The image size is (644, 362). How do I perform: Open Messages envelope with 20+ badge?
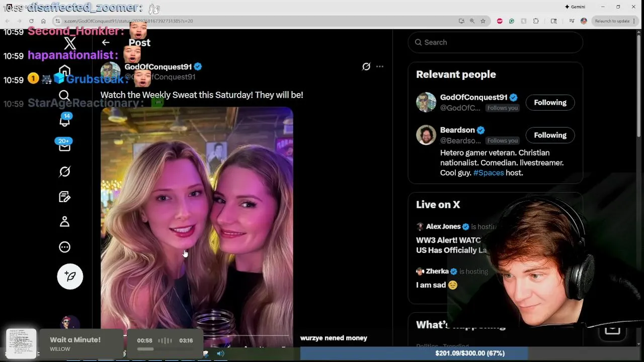[65, 146]
